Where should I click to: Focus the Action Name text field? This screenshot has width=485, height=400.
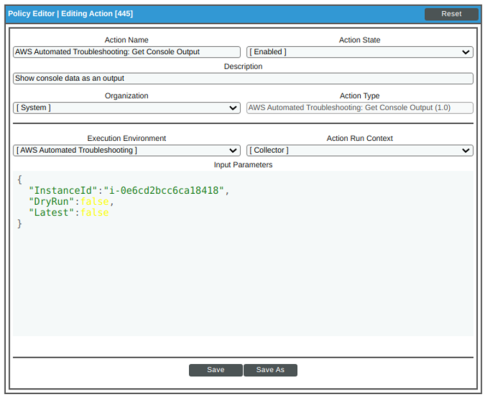(127, 52)
